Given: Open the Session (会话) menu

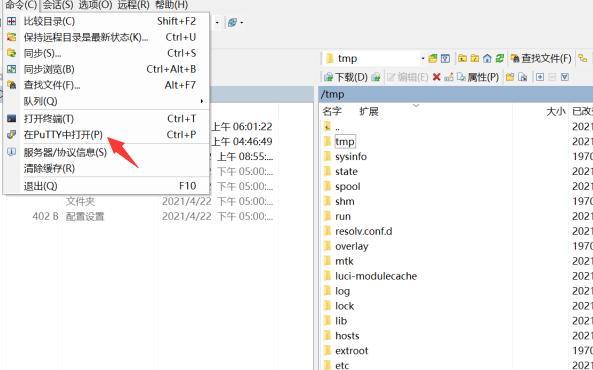Looking at the screenshot, I should [57, 5].
